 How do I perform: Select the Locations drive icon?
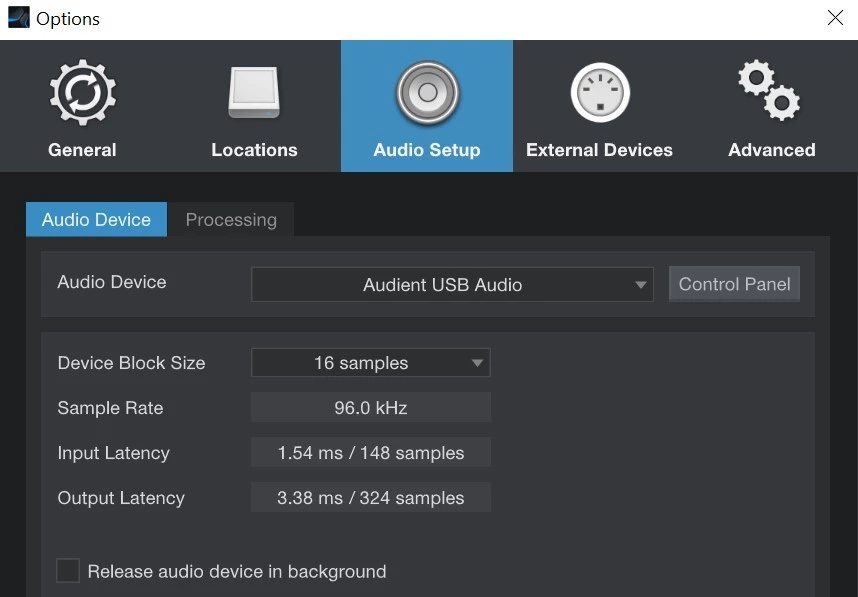(254, 92)
